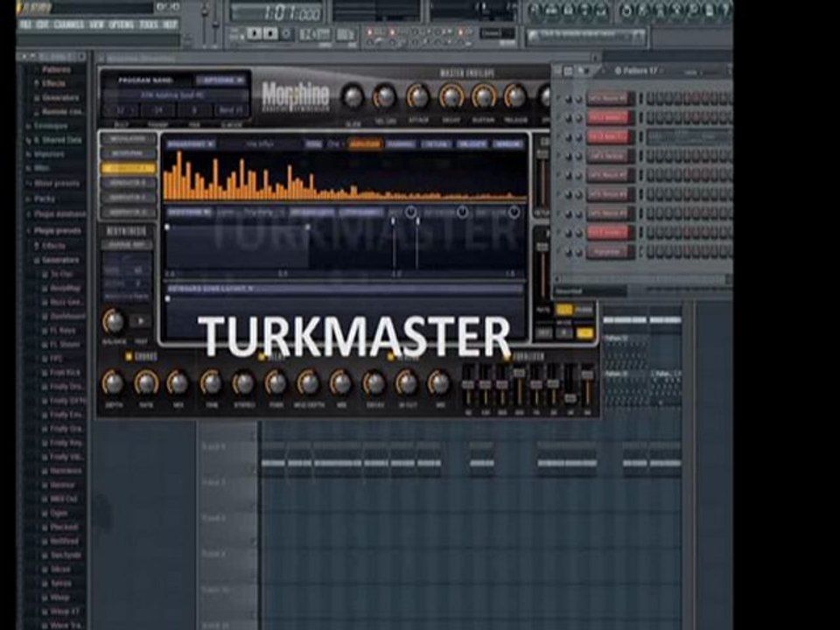
Task: Adjust the Reverb Decay knob
Action: [x=374, y=383]
